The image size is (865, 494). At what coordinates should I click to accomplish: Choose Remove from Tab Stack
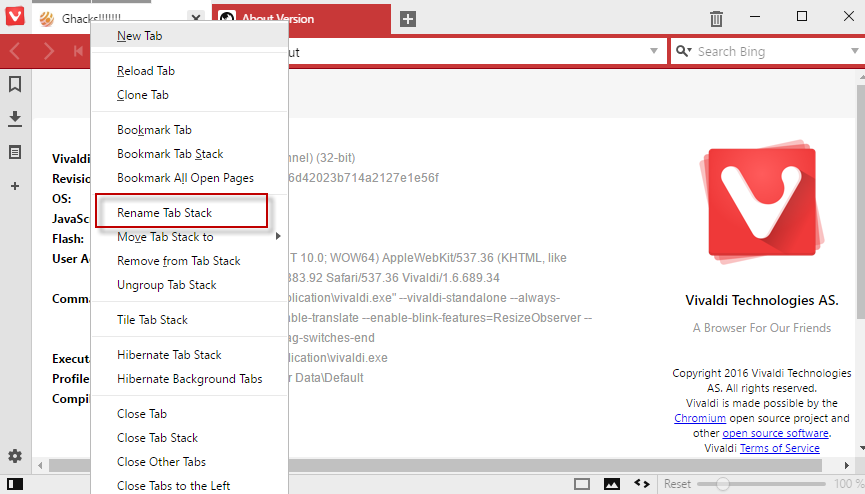pyautogui.click(x=189, y=261)
